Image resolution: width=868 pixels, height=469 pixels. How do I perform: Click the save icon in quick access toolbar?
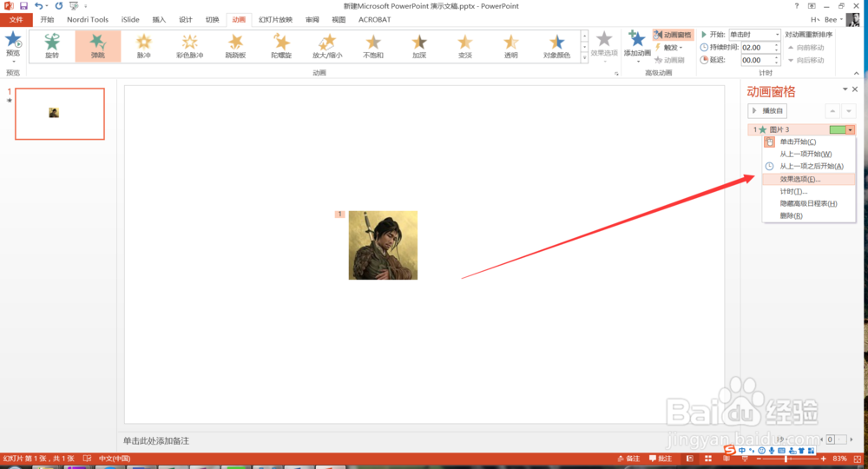[x=23, y=5]
